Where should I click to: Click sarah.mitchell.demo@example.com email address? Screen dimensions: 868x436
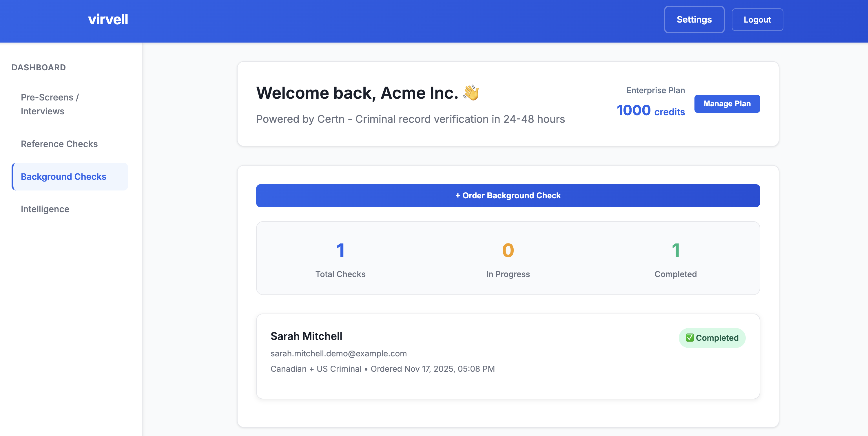338,353
